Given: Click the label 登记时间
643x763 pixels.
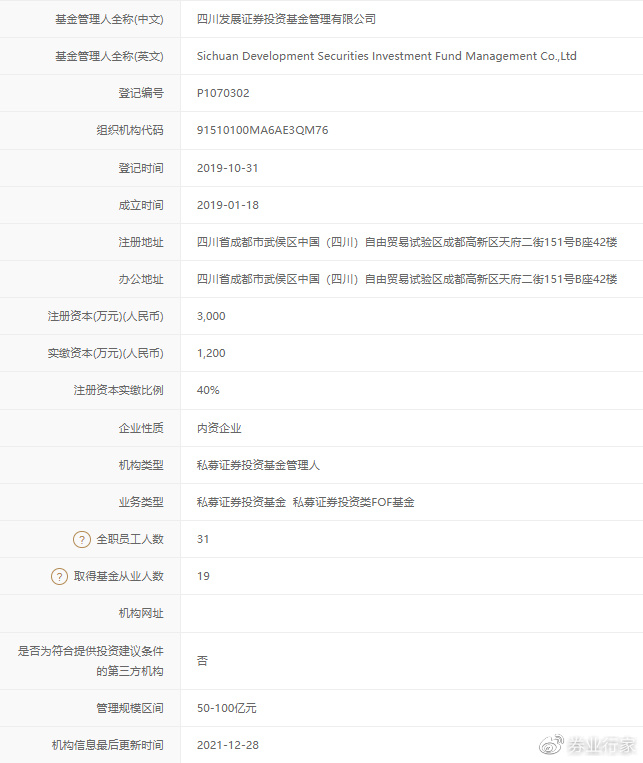Looking at the screenshot, I should point(141,168).
